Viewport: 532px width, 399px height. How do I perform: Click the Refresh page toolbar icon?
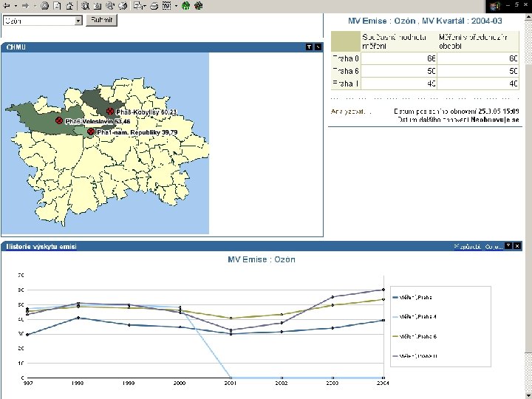pos(57,6)
